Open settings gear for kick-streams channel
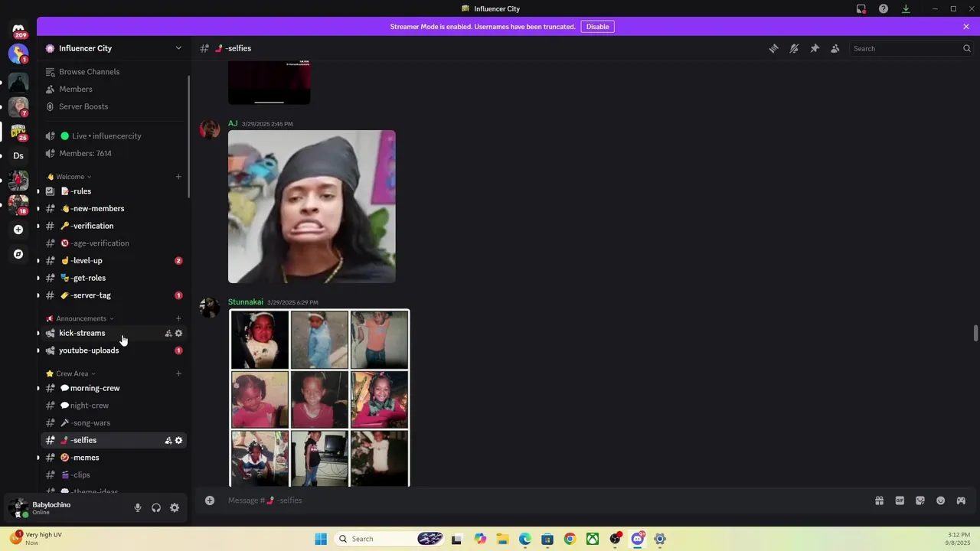 (178, 333)
